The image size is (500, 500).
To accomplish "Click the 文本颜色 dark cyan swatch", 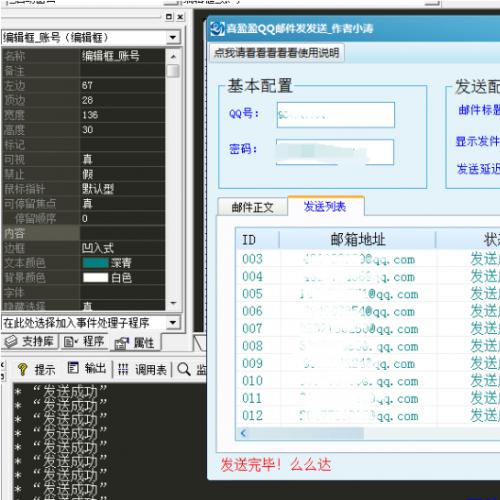I will [x=95, y=263].
